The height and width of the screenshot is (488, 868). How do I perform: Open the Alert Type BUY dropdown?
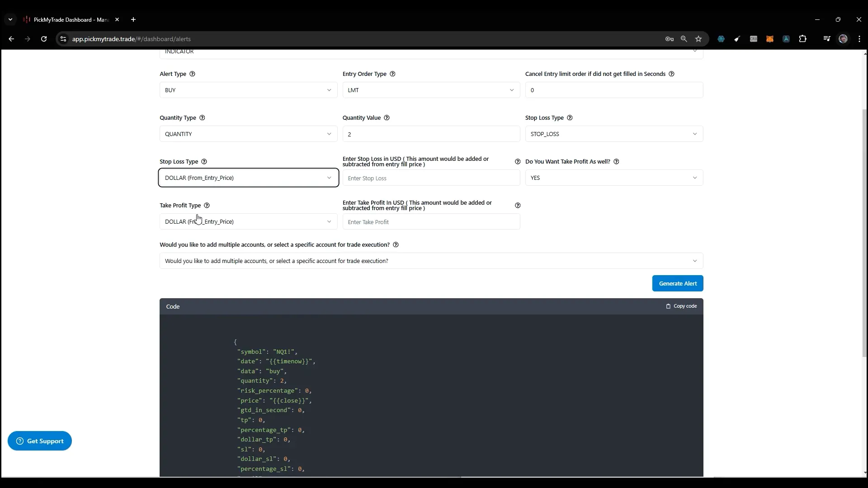click(248, 90)
